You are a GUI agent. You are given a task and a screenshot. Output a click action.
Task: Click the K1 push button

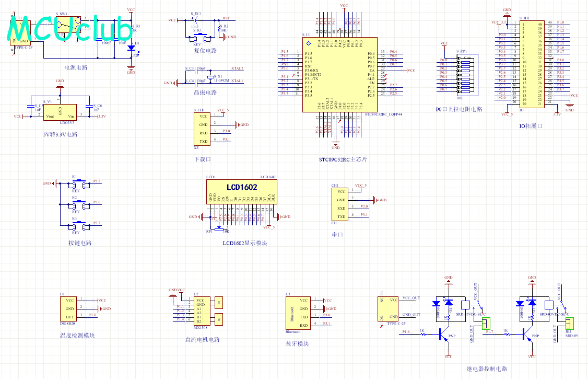pyautogui.click(x=79, y=184)
